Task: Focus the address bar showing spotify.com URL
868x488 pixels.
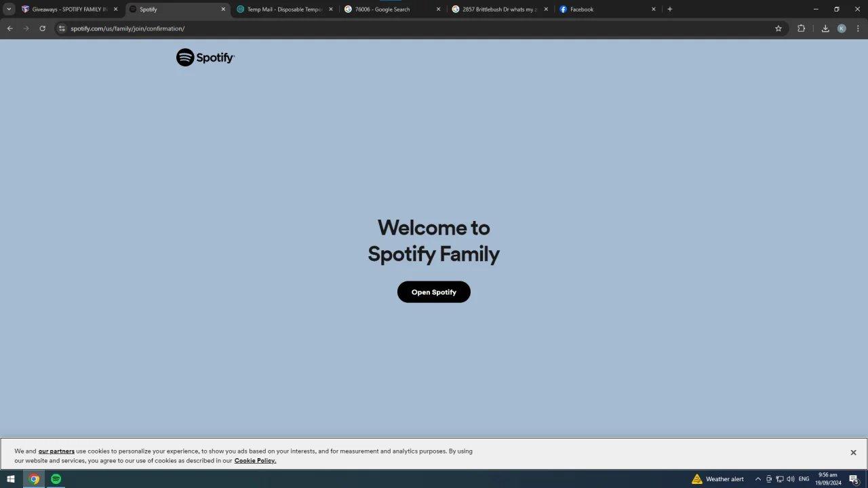Action: pos(420,28)
